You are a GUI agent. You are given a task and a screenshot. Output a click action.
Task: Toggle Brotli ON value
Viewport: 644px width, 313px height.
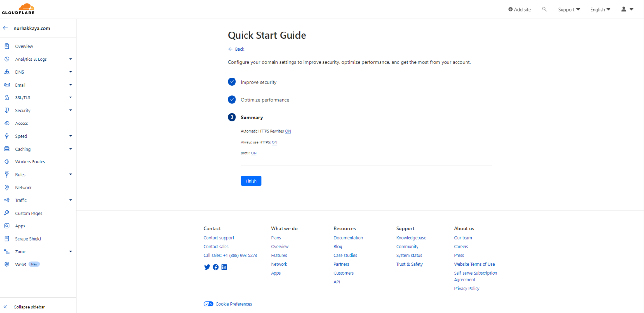click(x=254, y=153)
